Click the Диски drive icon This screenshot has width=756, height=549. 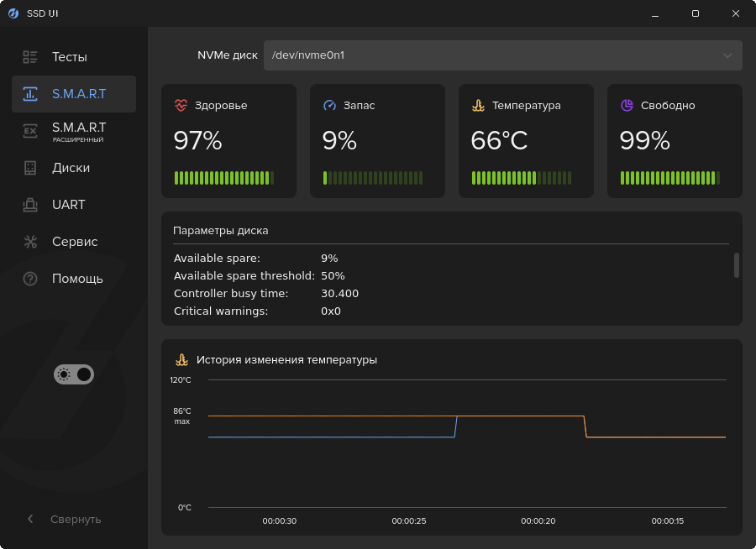tap(30, 168)
